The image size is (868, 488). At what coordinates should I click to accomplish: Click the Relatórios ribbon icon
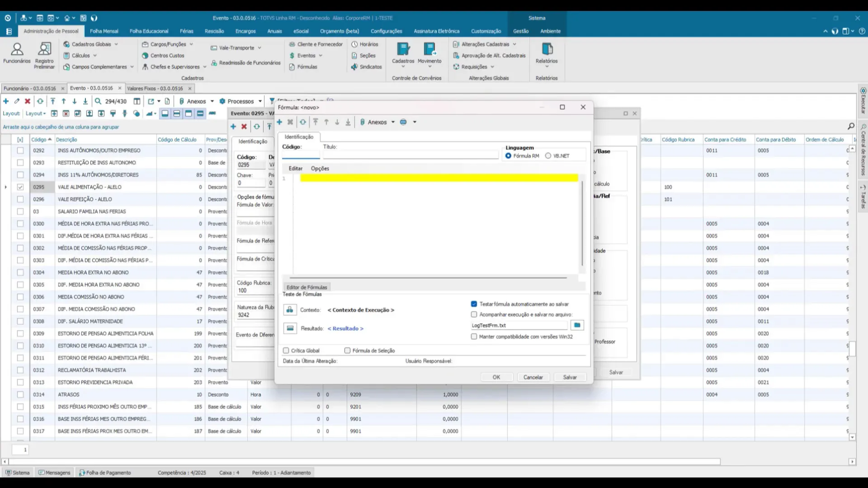[547, 49]
